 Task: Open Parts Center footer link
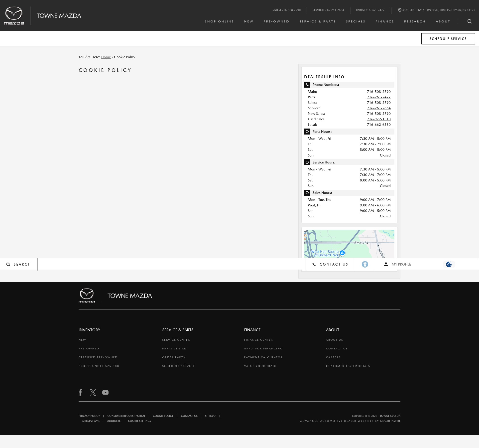click(174, 348)
